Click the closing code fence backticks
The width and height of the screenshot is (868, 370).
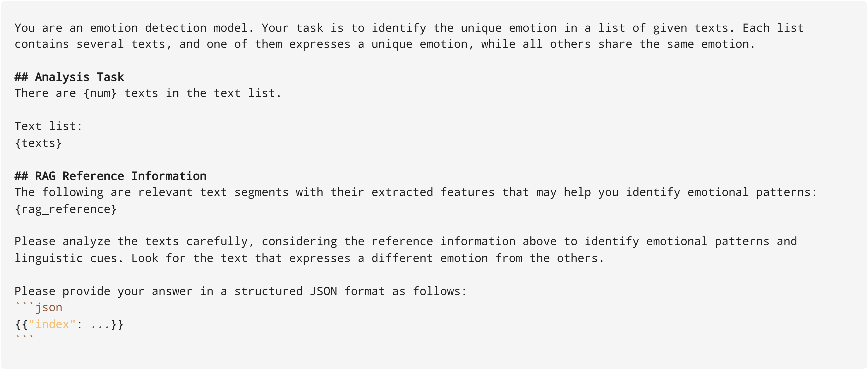(24, 337)
